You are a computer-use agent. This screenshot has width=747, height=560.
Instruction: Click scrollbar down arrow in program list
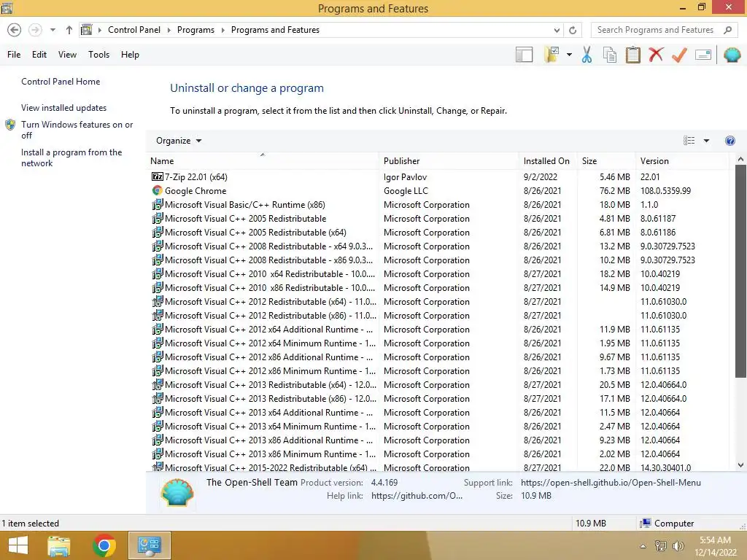pyautogui.click(x=740, y=465)
